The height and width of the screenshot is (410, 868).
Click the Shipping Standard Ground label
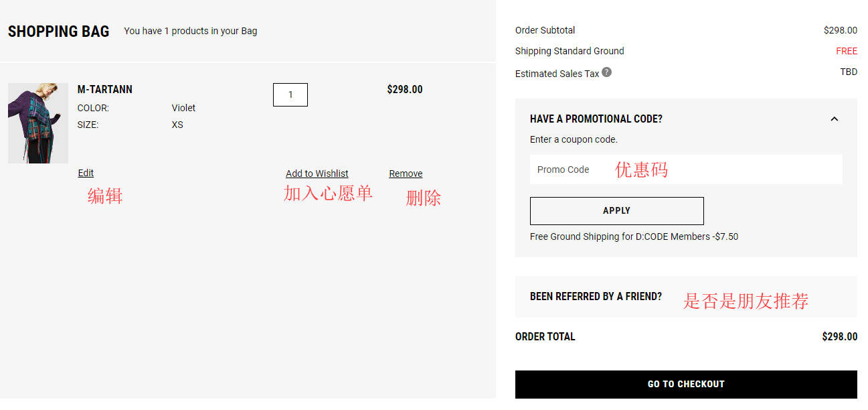(x=570, y=51)
